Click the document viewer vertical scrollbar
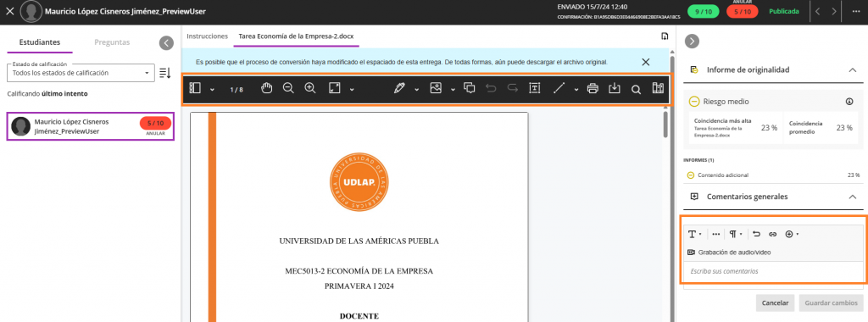 pos(665,125)
